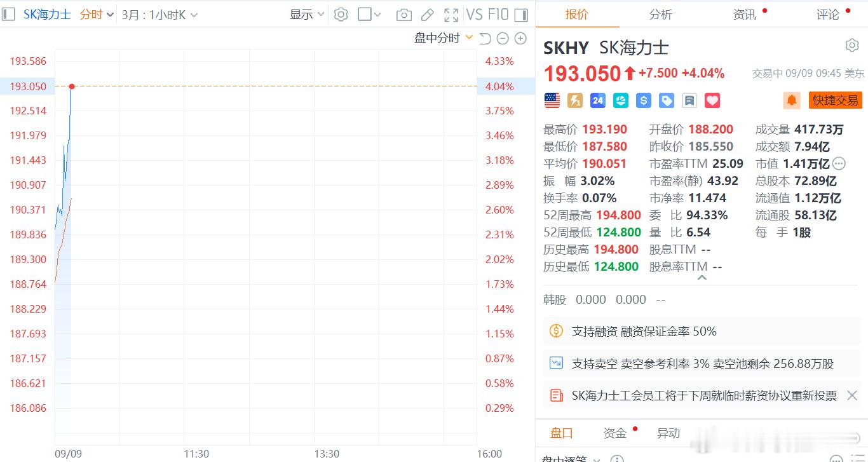Image resolution: width=868 pixels, height=462 pixels.
Task: Open the 盘中分时 session dropdown
Action: tap(444, 38)
